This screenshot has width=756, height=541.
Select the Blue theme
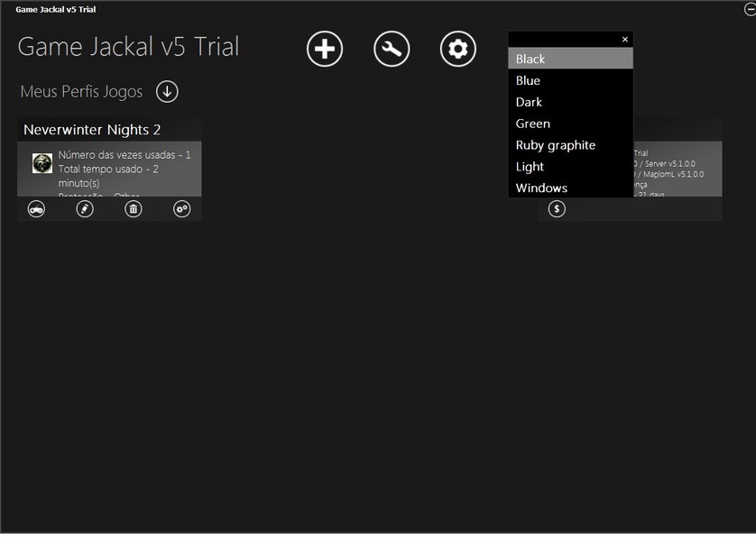pos(570,80)
